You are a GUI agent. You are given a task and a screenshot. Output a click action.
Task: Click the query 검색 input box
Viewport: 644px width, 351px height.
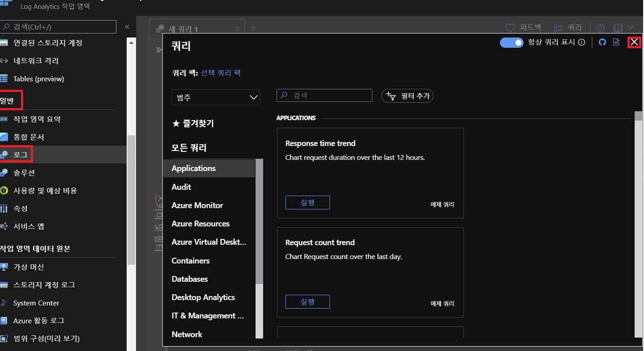324,96
